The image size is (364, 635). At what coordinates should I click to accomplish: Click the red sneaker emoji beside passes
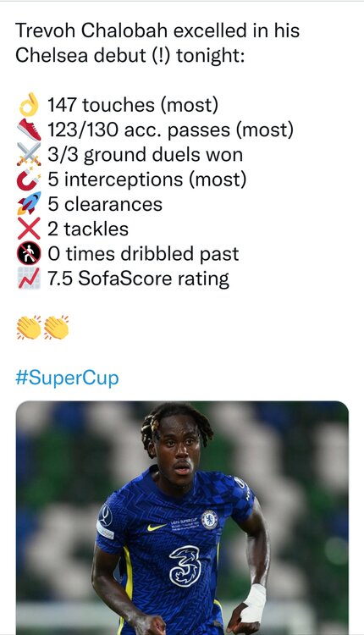click(29, 130)
